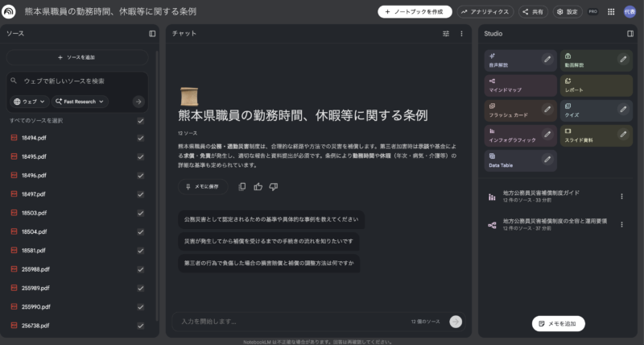Open the アナリティクス page
This screenshot has height=345, width=644.
point(485,12)
